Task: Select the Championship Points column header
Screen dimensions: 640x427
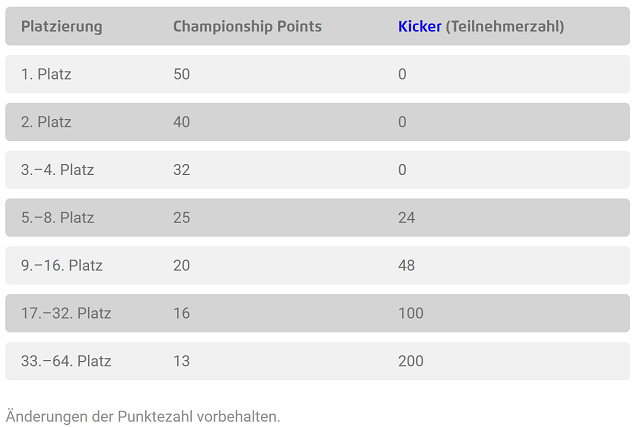Action: (x=247, y=27)
